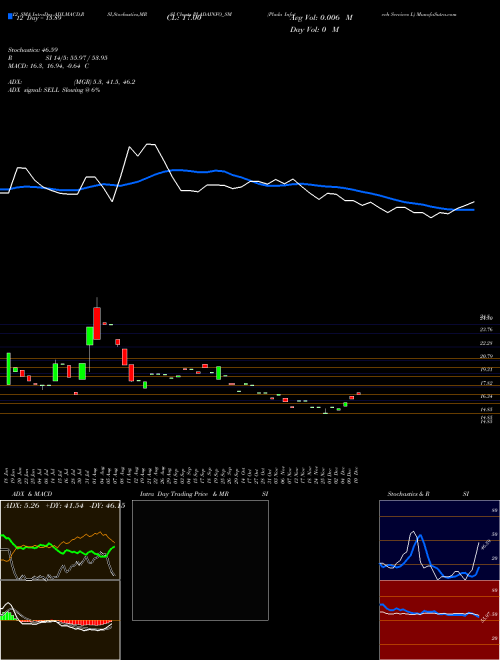Click the 'Day Vol: 0 M' text
The image size is (500, 660).
click(314, 30)
